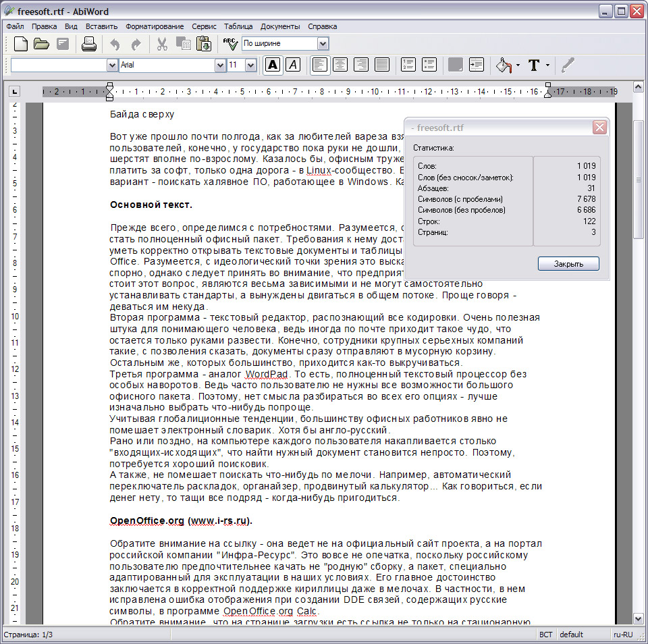This screenshot has height=644, width=648.
Task: Click the Основной текст. heading
Action: pyautogui.click(x=151, y=205)
